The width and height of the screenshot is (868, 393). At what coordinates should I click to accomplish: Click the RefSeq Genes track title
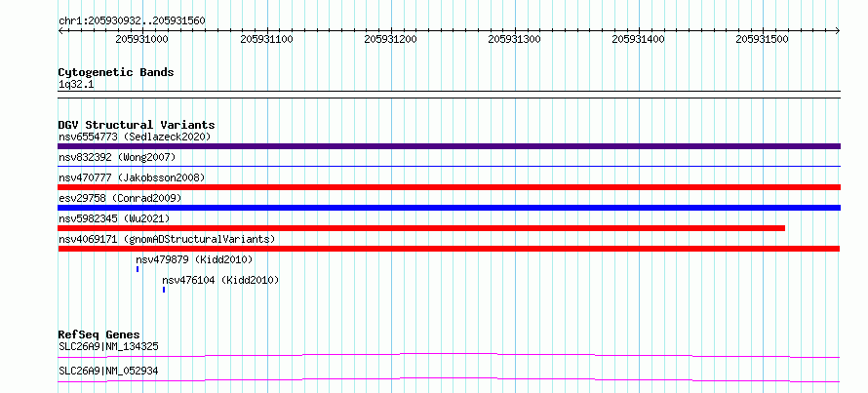point(99,334)
